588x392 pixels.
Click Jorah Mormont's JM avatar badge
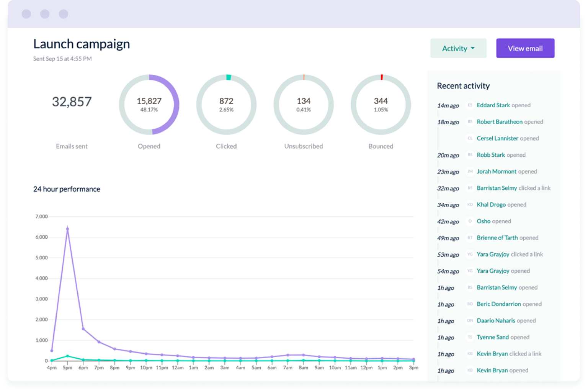point(470,172)
